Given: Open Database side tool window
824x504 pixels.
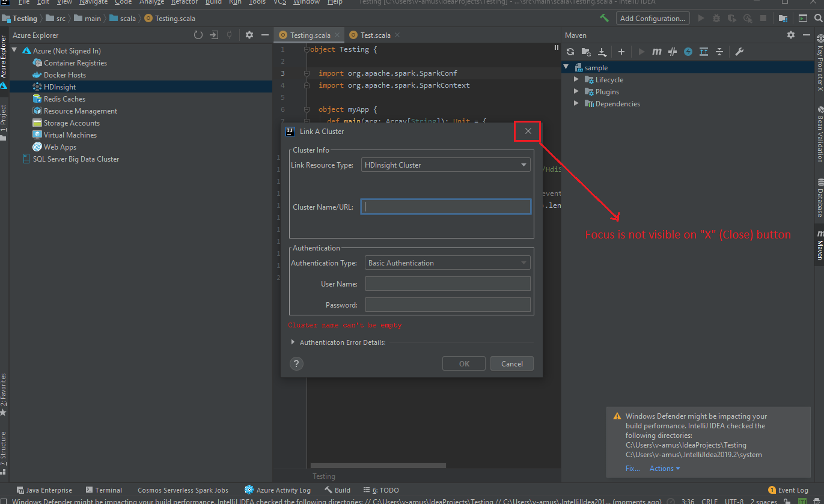Looking at the screenshot, I should coord(819,198).
